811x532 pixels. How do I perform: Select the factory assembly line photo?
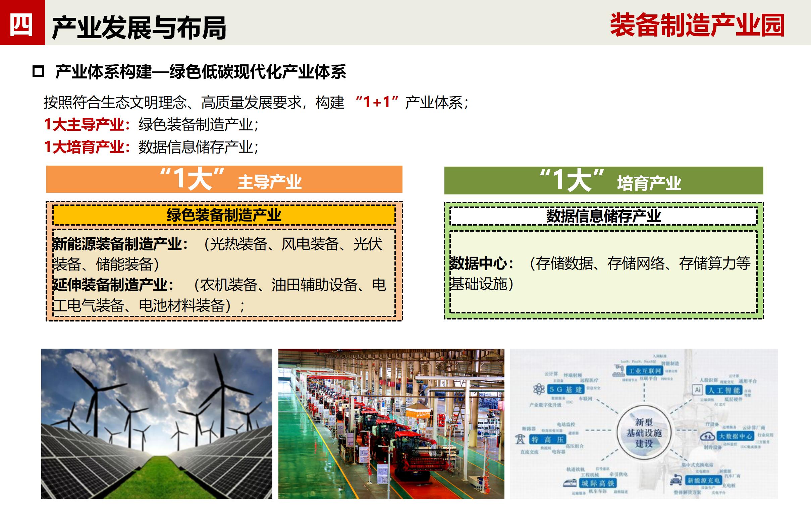[391, 424]
